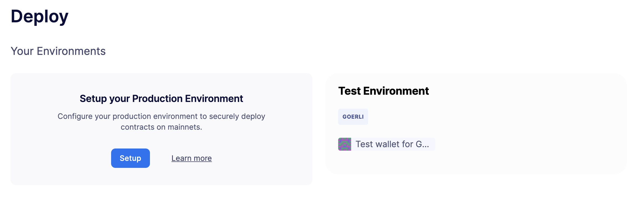Select the Your Environments section title
This screenshot has height=205, width=644.
coord(58,51)
